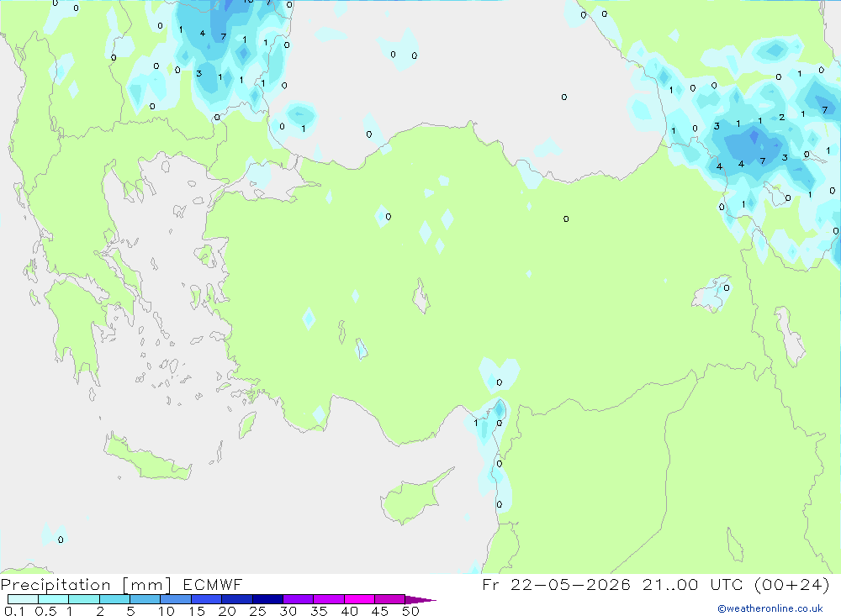Click the '10' legend scale label
841x616 pixels.
click(x=167, y=611)
